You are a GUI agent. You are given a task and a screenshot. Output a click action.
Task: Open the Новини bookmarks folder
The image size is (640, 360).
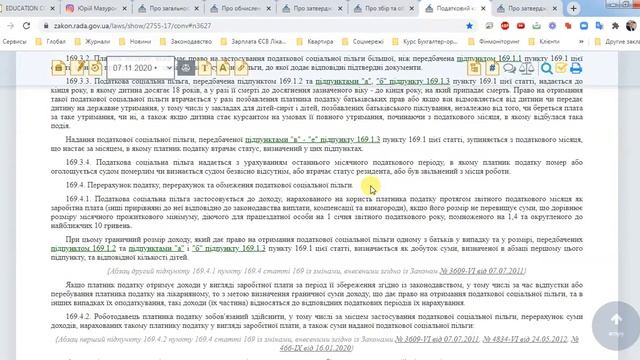[x=135, y=42]
